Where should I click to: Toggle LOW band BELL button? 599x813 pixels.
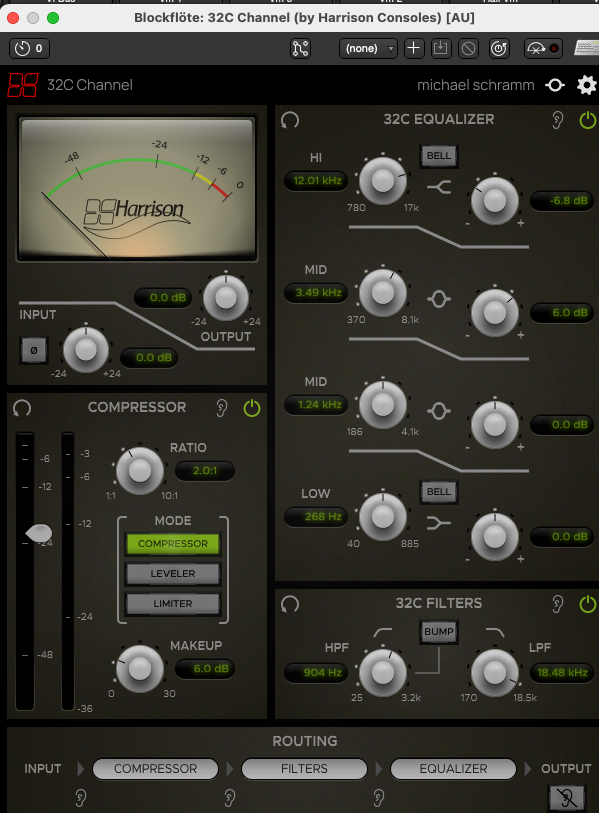[439, 492]
